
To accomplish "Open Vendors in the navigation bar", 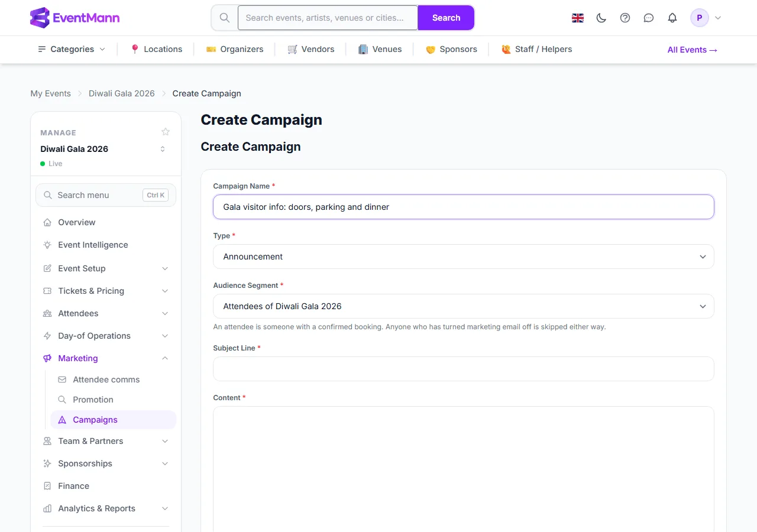I will pos(311,49).
